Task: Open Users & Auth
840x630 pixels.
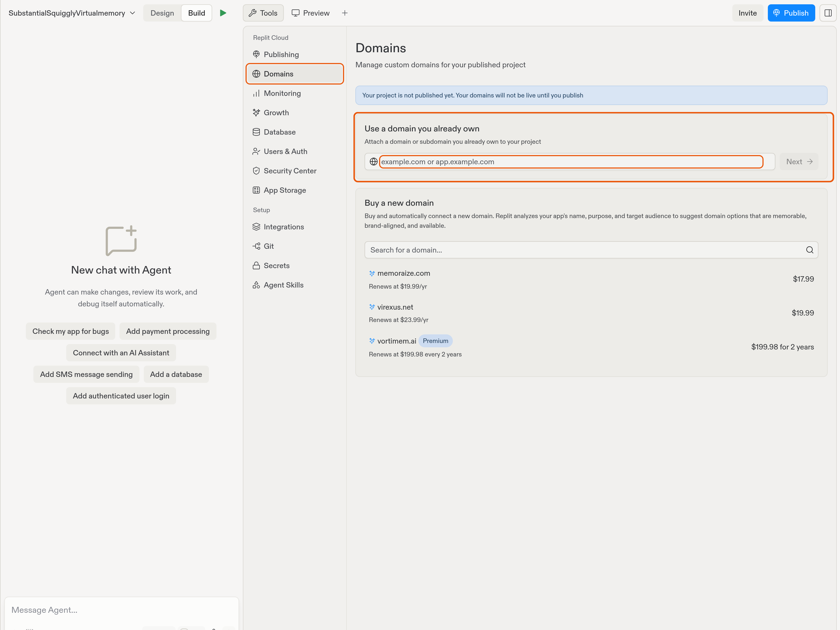Action: [295, 151]
